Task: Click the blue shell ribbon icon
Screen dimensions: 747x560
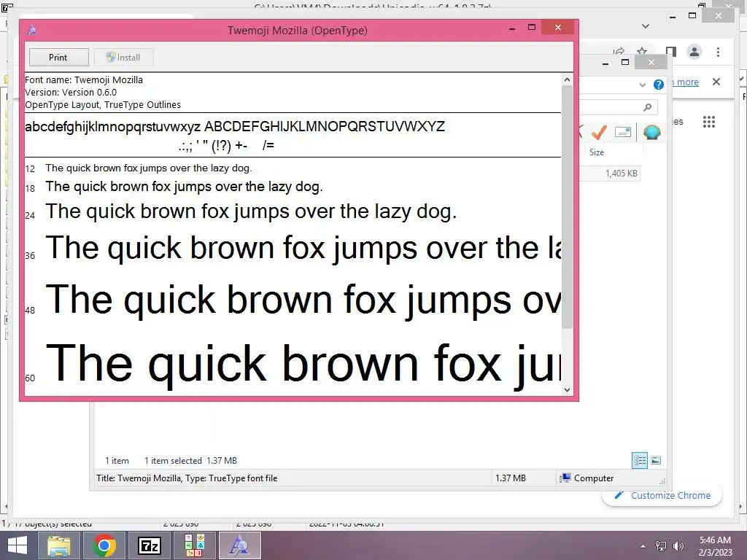Action: pyautogui.click(x=651, y=132)
